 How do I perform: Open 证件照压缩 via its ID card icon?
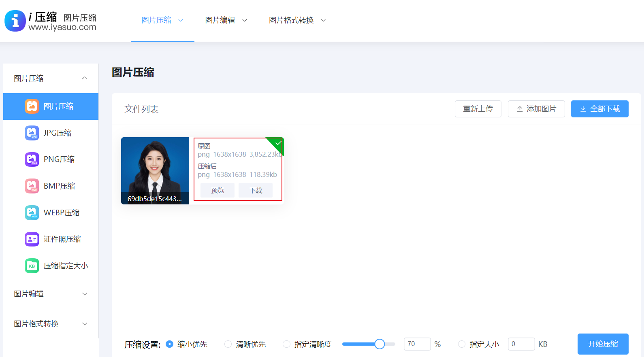[32, 239]
